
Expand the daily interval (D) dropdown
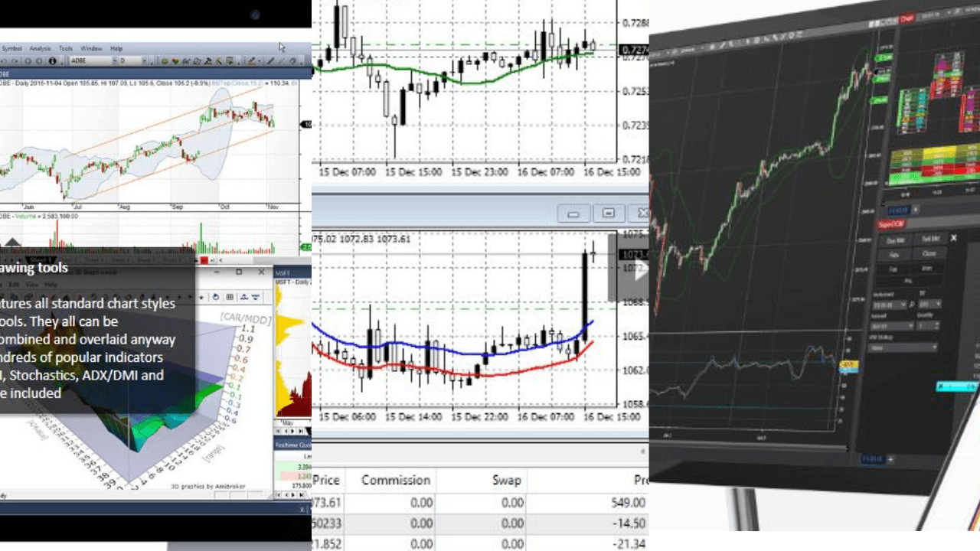tap(145, 60)
